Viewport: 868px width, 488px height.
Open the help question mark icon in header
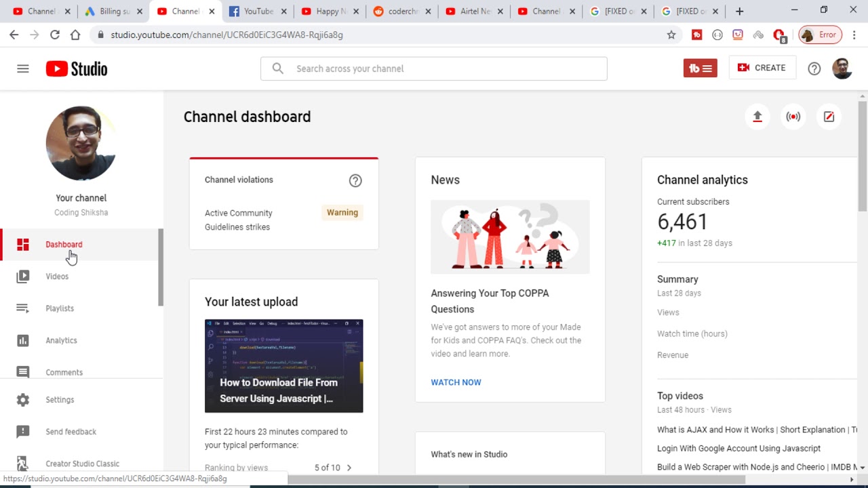(x=814, y=68)
